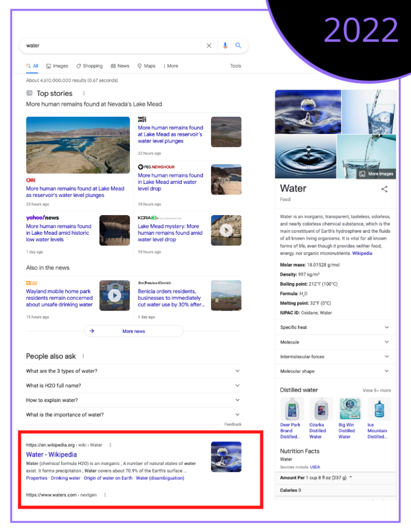Click the PBS NewsHour dam thumbnail image
This screenshot has height=532, width=411.
pyautogui.click(x=226, y=179)
